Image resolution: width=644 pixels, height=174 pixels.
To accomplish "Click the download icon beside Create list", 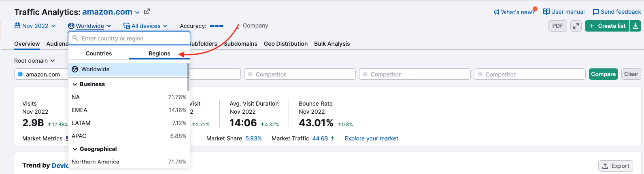I will [635, 26].
